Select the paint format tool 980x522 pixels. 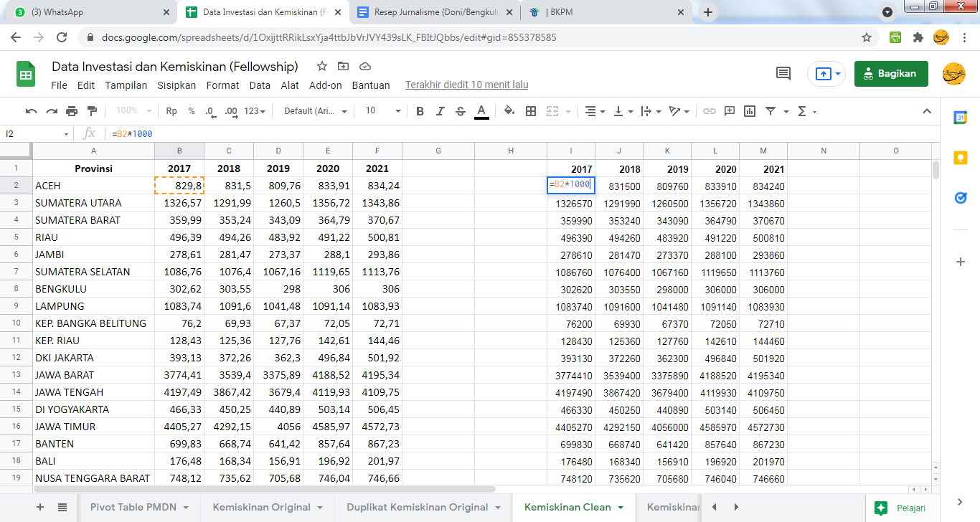pyautogui.click(x=92, y=111)
